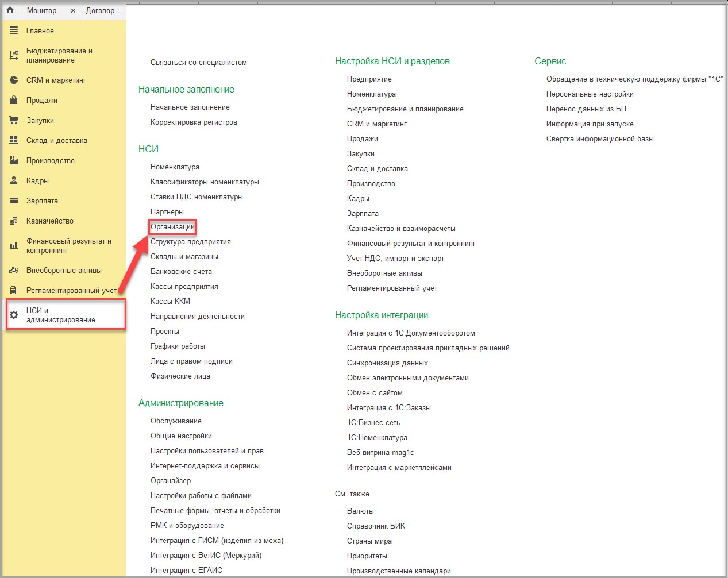Open Перенос данных из БП
The height and width of the screenshot is (578, 728).
[586, 109]
